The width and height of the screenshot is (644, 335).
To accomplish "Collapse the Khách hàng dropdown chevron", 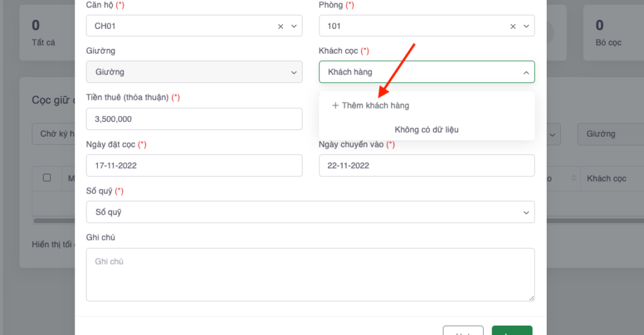I will click(525, 72).
